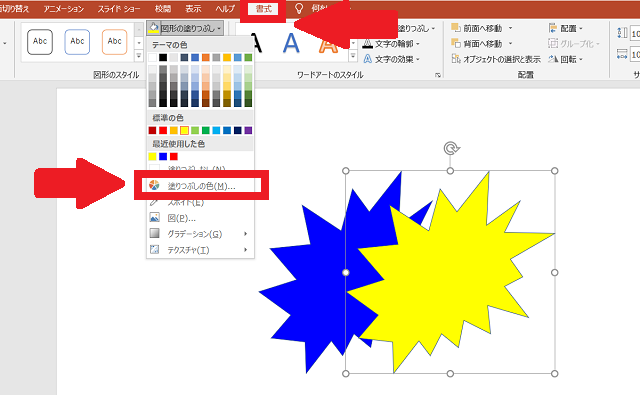This screenshot has width=640, height=395.
Task: Click the gradient icon グラデーション(G)
Action: click(x=154, y=233)
